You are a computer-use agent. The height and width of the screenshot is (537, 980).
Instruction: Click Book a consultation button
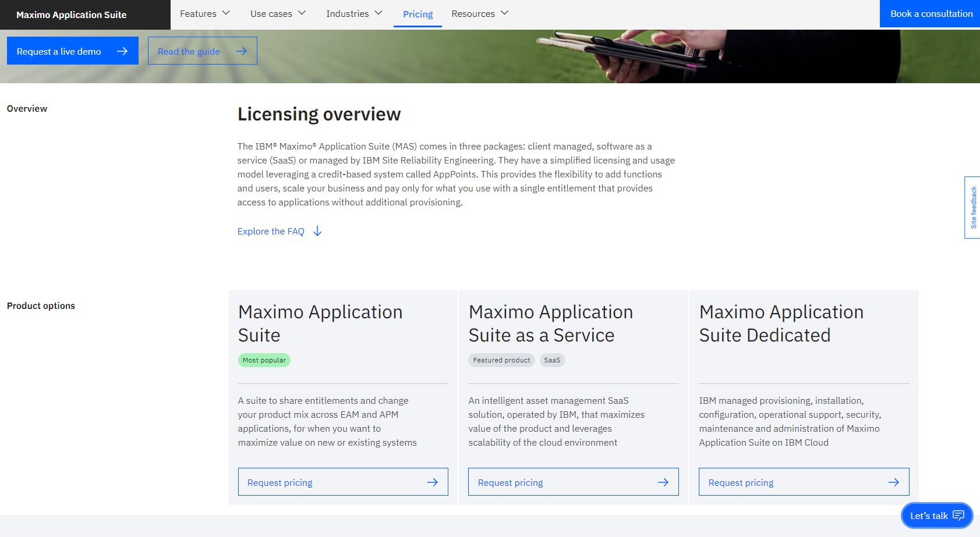[930, 13]
